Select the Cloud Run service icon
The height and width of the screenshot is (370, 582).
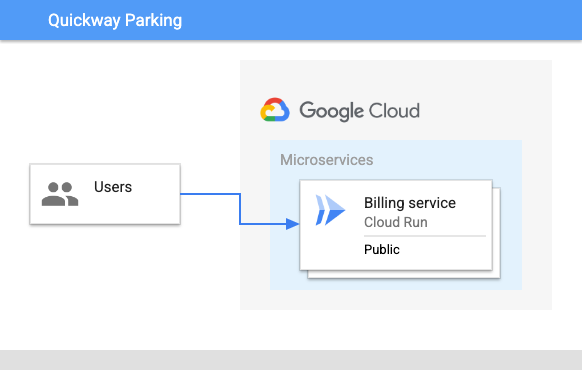330,210
